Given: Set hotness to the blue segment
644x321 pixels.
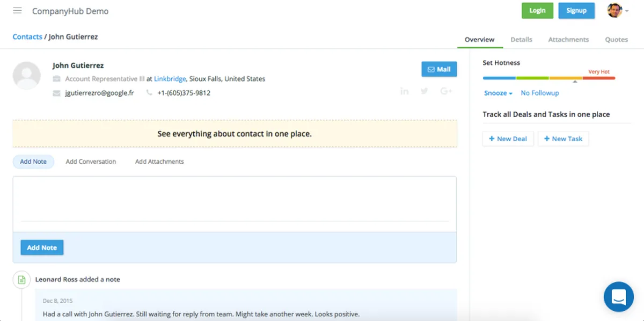Looking at the screenshot, I should (499, 78).
